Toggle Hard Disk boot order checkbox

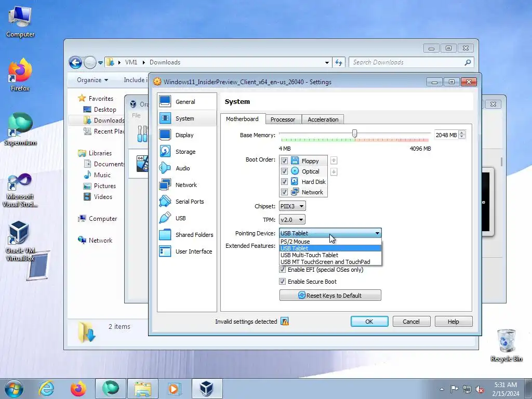(x=284, y=182)
